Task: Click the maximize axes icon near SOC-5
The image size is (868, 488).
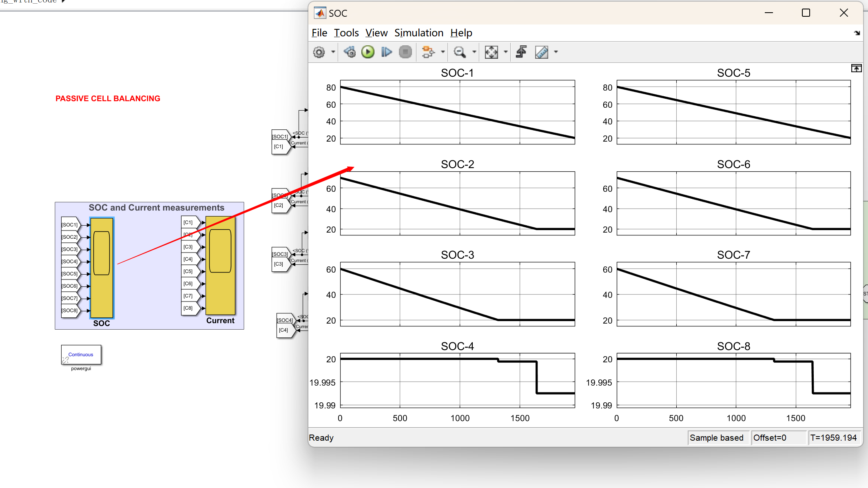Action: pyautogui.click(x=856, y=69)
